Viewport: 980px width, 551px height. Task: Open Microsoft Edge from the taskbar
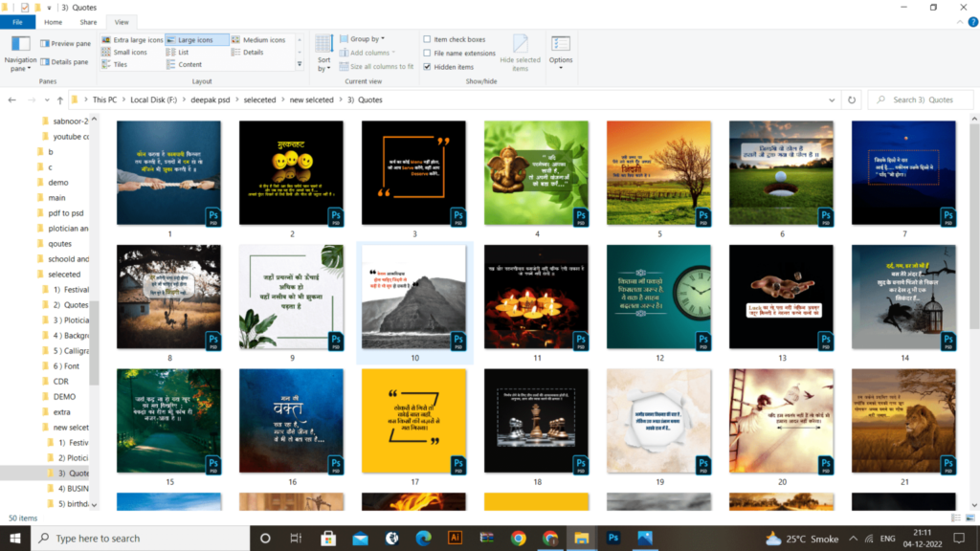pos(423,538)
